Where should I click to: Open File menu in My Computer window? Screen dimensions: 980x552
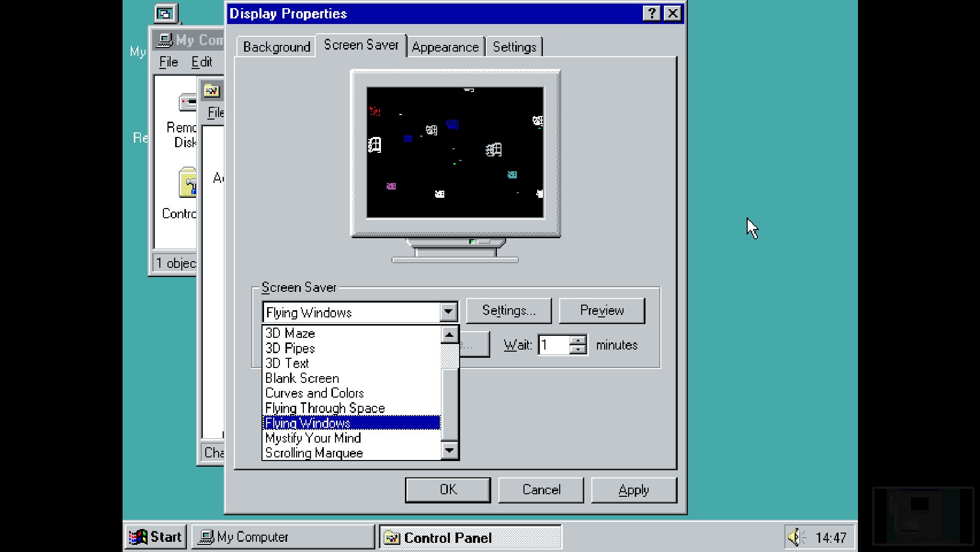click(x=169, y=62)
